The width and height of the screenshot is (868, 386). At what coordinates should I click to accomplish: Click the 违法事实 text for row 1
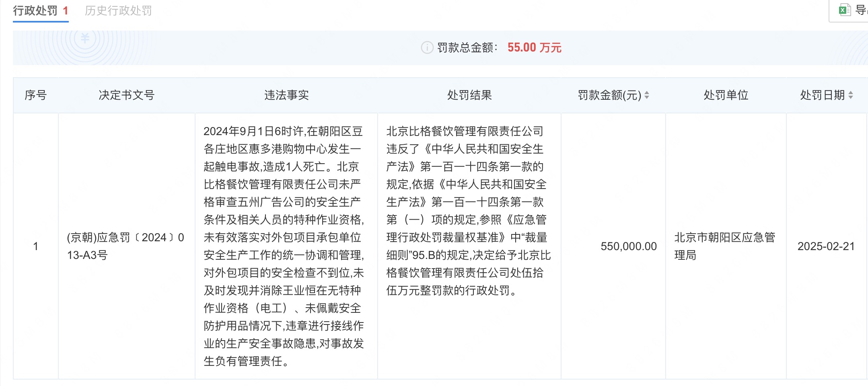tap(284, 246)
